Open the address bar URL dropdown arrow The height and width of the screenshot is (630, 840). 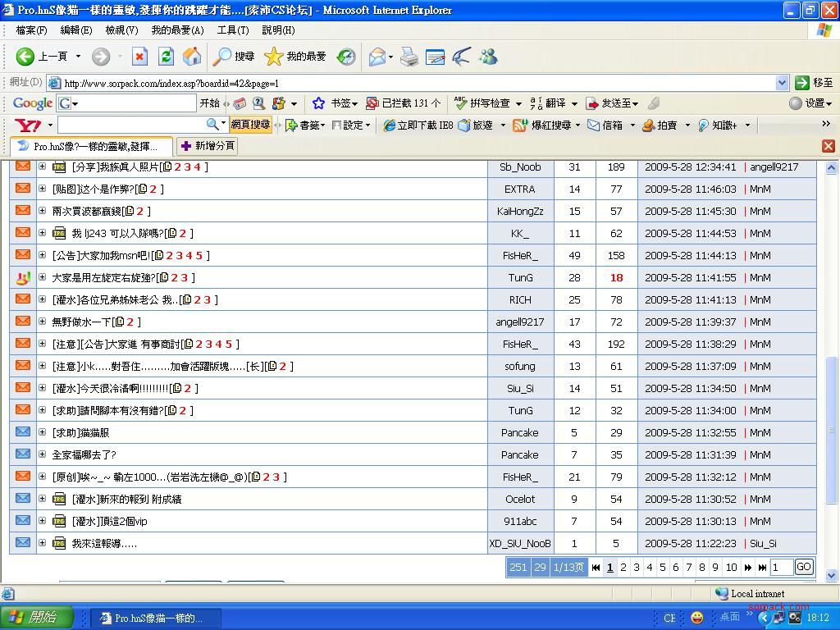click(782, 83)
